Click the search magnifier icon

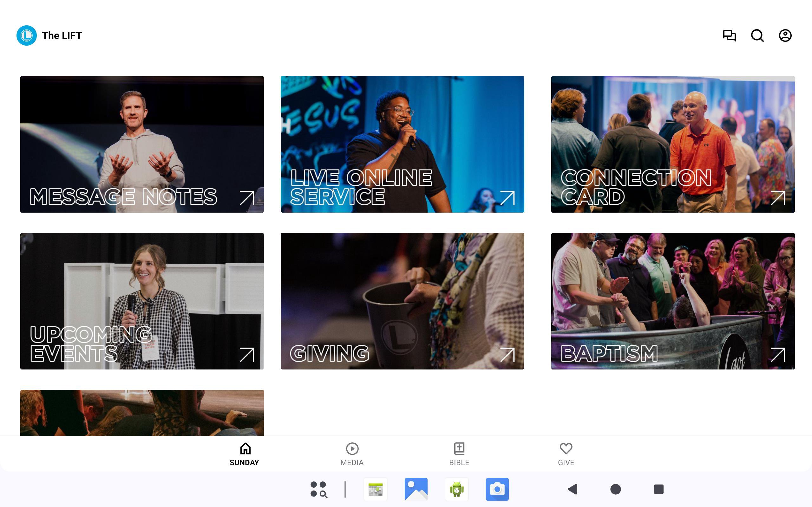coord(757,35)
